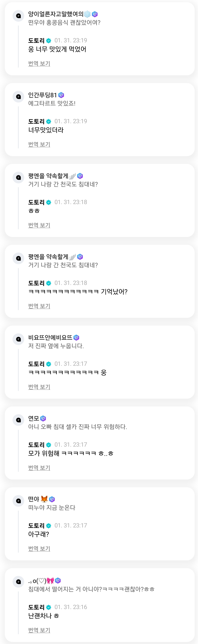Click profile avatar next to 인간푸딩81
This screenshot has height=644, width=198.
click(18, 97)
